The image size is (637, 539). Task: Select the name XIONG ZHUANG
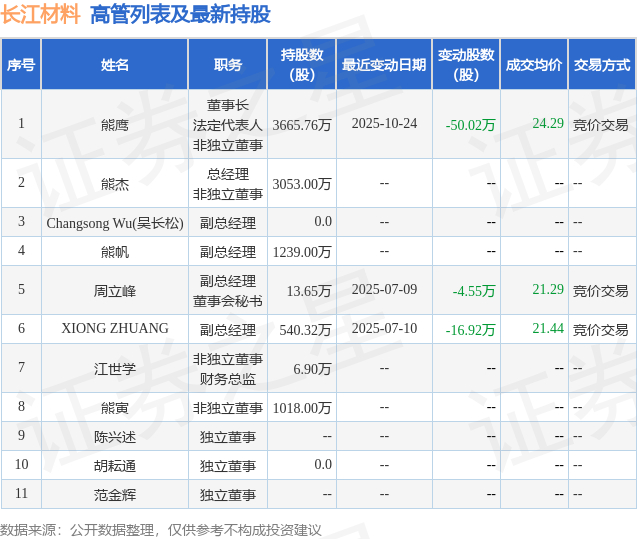(x=115, y=328)
